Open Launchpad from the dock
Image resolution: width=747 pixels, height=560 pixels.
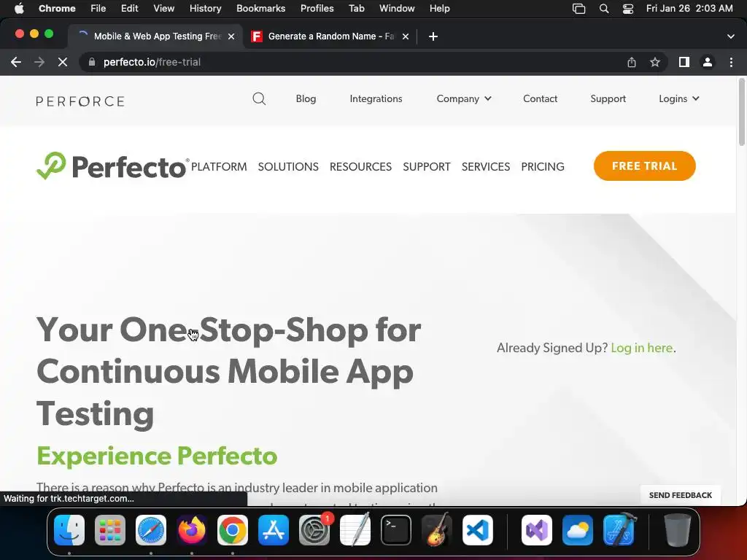[x=110, y=530]
